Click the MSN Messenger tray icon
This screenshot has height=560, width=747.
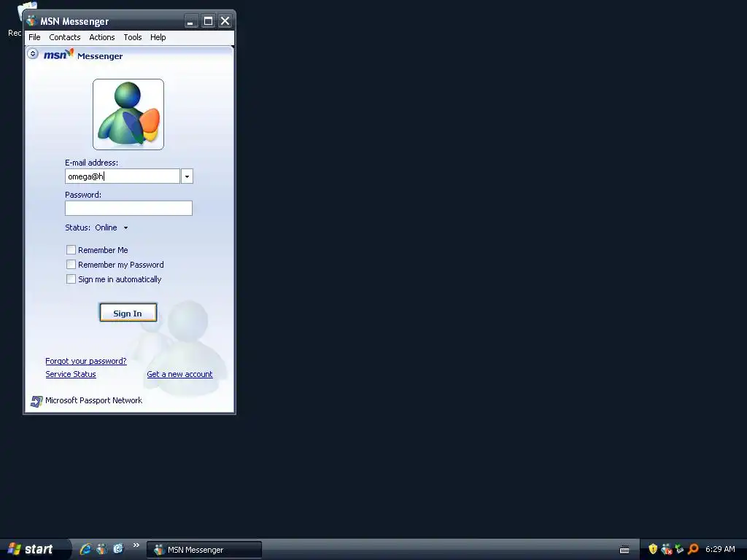click(667, 549)
